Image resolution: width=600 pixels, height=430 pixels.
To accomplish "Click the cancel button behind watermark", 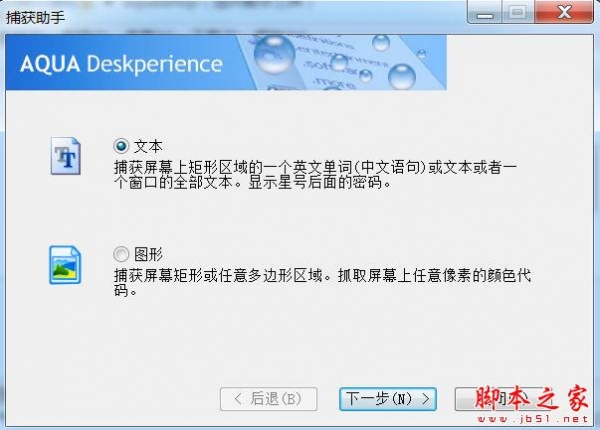I will coord(502,399).
